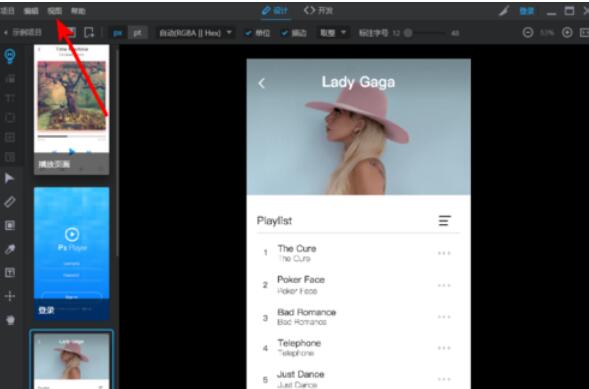Zoom in with the plus magnifier icon
Image resolution: width=589 pixels, height=389 pixels.
pyautogui.click(x=567, y=33)
